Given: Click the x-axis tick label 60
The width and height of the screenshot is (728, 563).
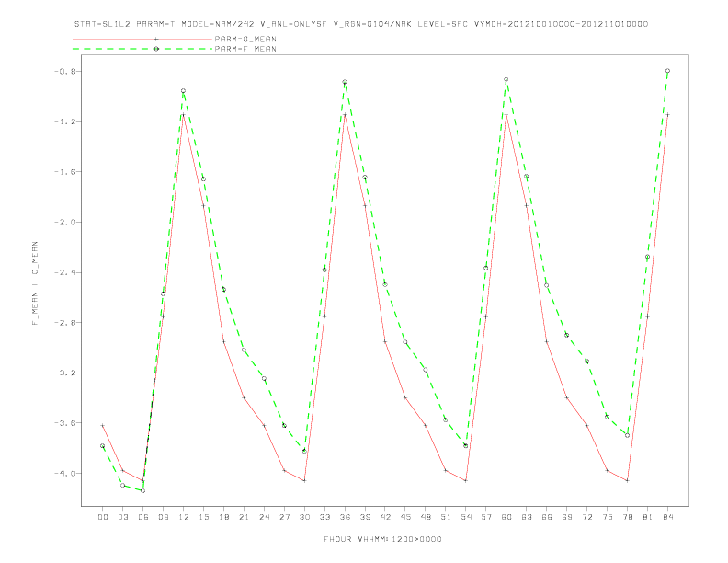Looking at the screenshot, I should click(x=506, y=517).
